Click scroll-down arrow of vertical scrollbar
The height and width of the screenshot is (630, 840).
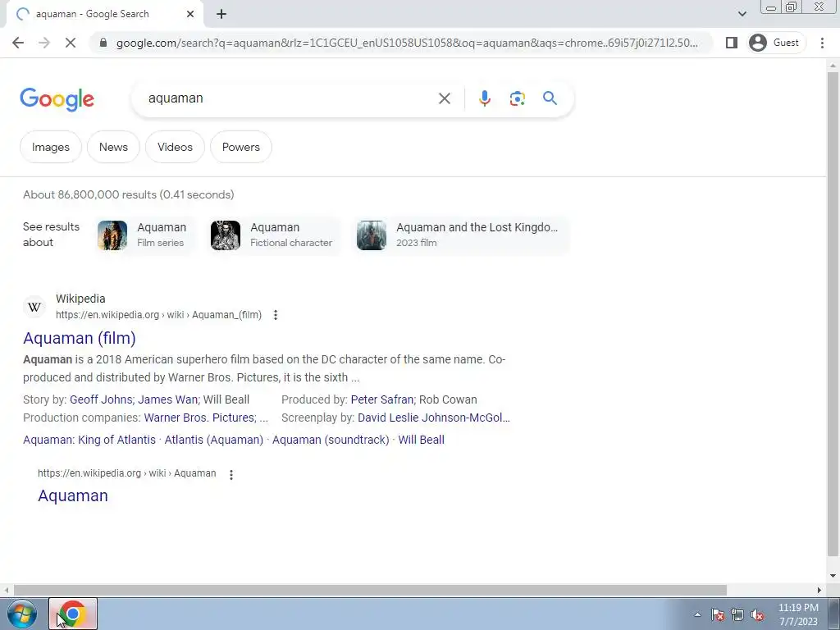[833, 576]
